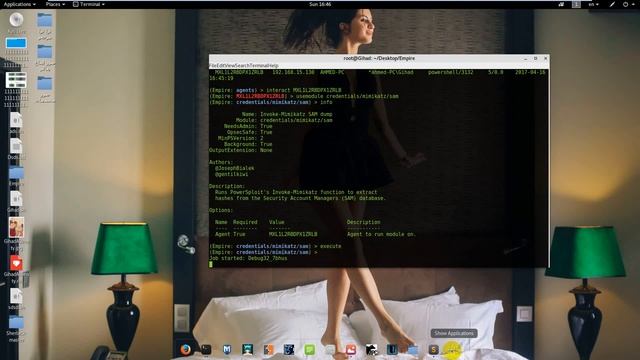Viewport: 640px width, 360px height.
Task: Click the screen recorder icon in top bar
Action: (x=562, y=4)
